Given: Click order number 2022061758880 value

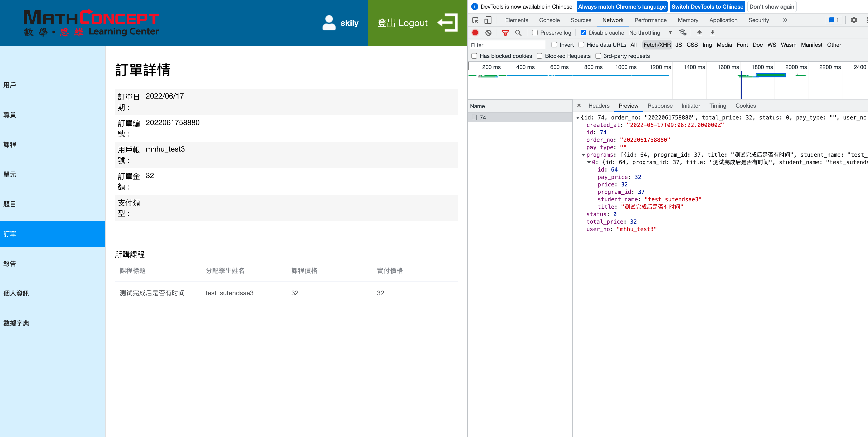Looking at the screenshot, I should [x=172, y=122].
